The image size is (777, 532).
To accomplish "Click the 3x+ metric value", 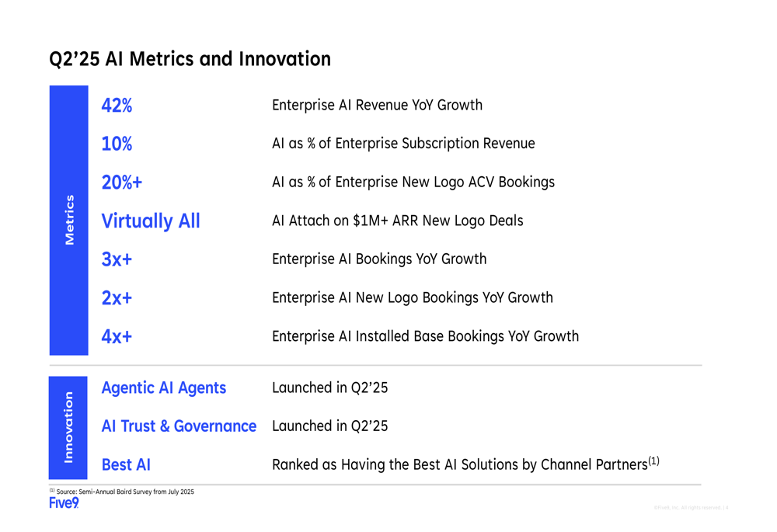I will pos(117,259).
